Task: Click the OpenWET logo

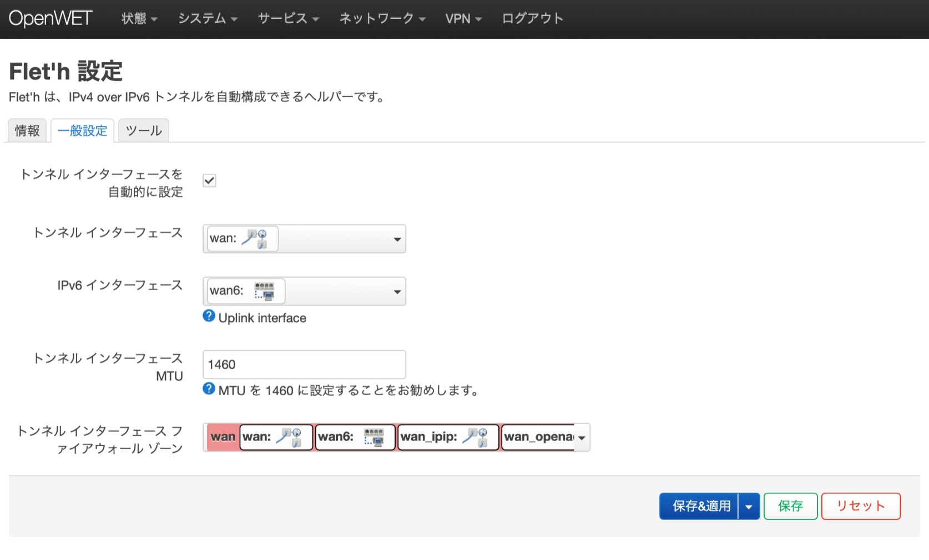Action: pyautogui.click(x=50, y=18)
